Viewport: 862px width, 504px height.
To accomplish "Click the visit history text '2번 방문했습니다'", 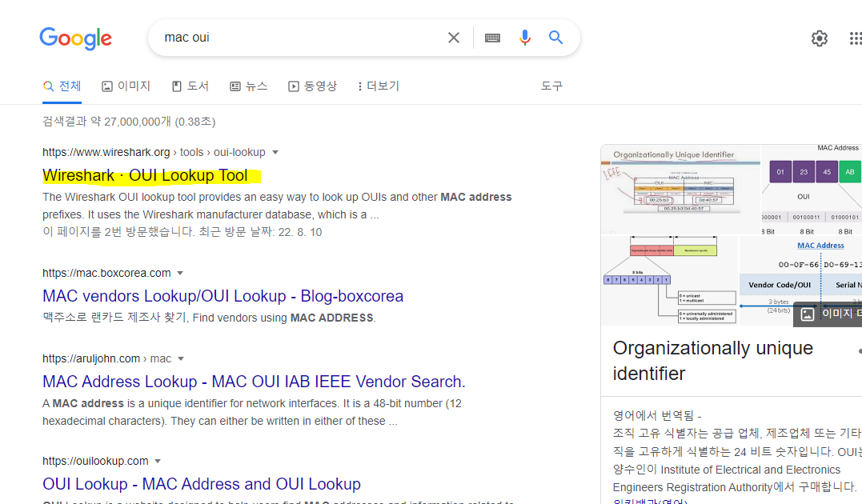I will pyautogui.click(x=150, y=233).
